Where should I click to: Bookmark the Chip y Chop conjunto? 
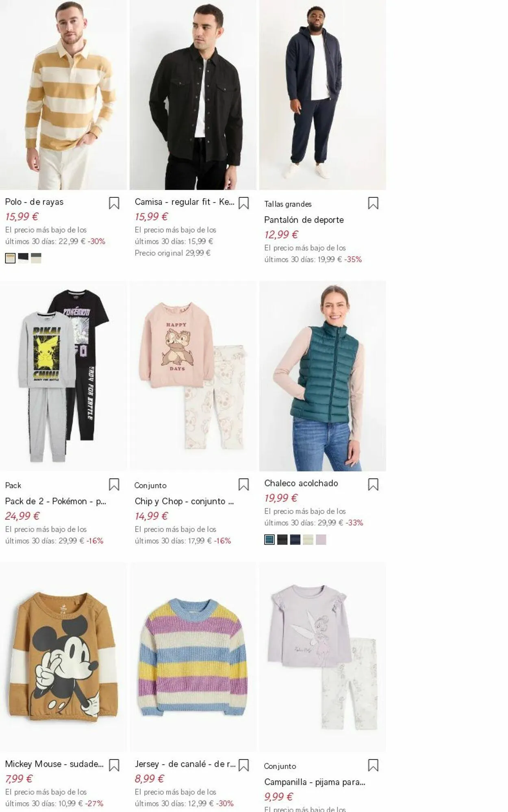[x=243, y=484]
